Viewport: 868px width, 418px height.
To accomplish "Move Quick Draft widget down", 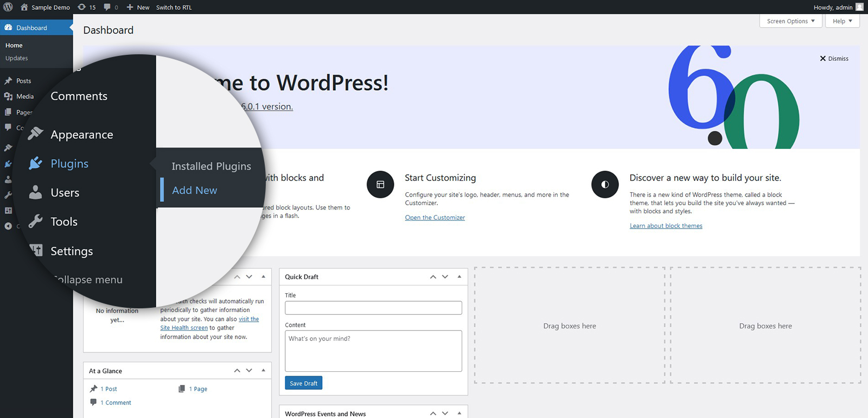I will coord(445,277).
